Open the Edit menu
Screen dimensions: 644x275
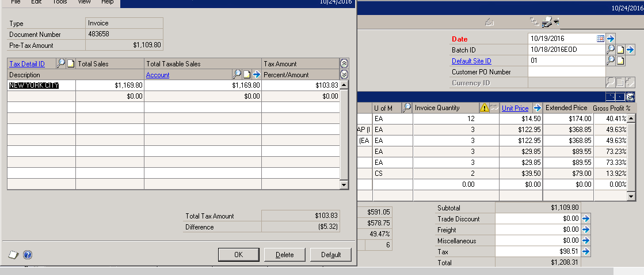37,2
